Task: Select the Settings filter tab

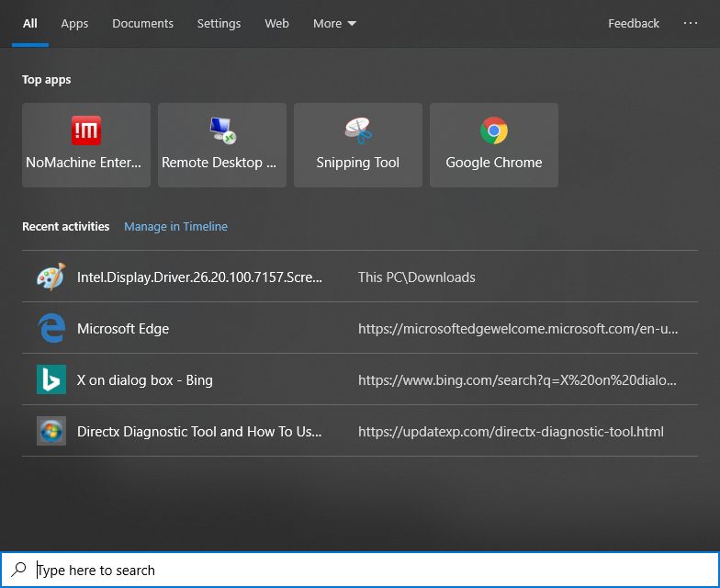Action: pos(219,23)
